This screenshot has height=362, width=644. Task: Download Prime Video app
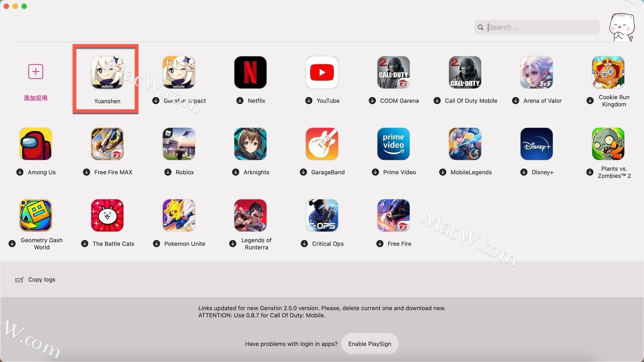pyautogui.click(x=375, y=172)
